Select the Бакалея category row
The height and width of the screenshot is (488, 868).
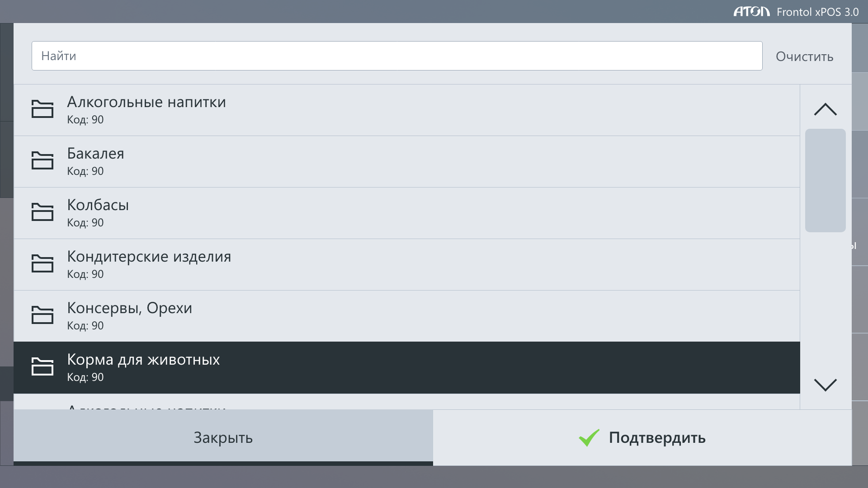tap(407, 162)
